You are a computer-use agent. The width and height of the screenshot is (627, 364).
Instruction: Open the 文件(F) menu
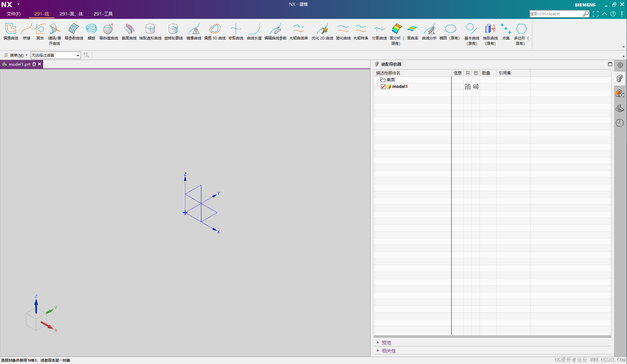click(x=13, y=14)
